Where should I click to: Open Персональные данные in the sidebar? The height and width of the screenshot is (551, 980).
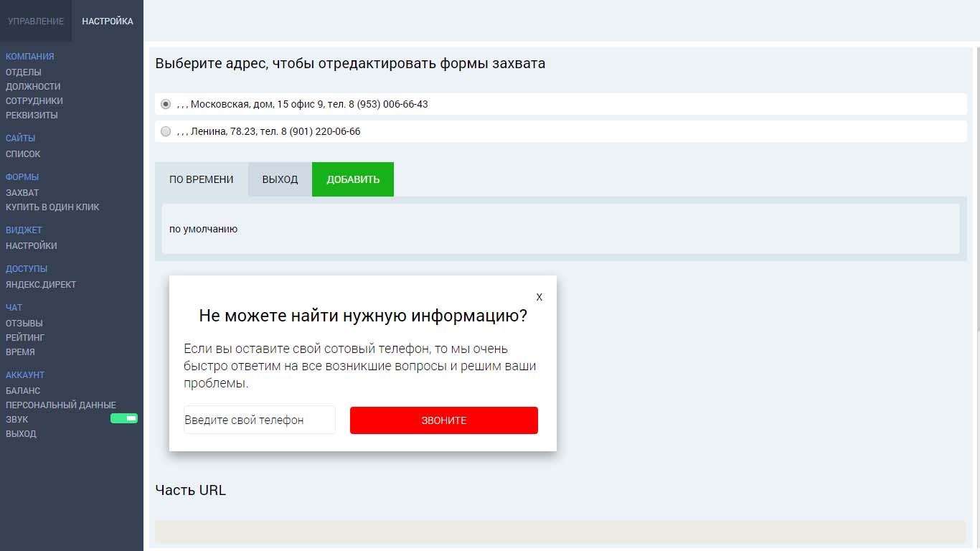click(x=61, y=405)
